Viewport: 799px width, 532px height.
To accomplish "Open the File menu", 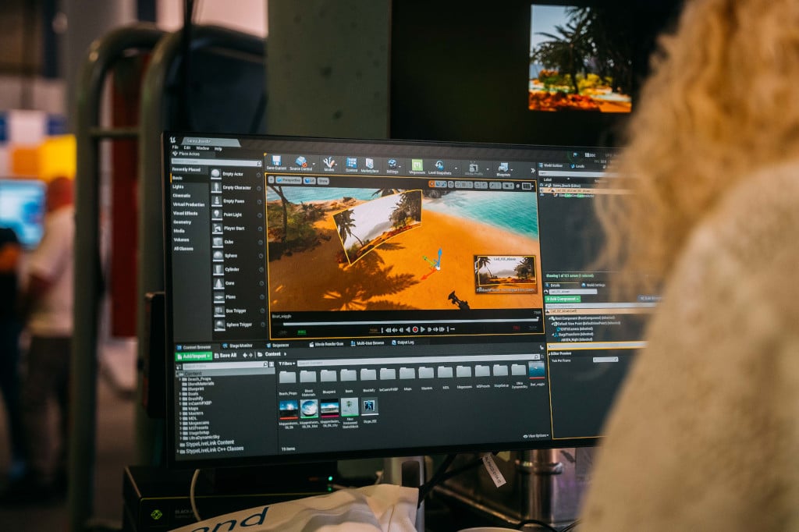I will pyautogui.click(x=176, y=147).
